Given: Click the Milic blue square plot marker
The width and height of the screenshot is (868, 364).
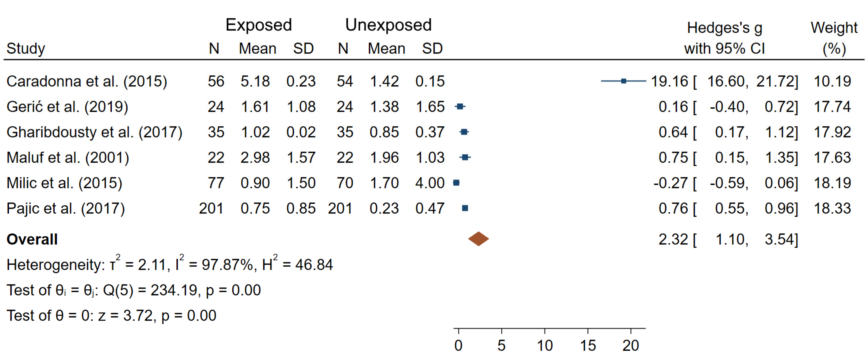Looking at the screenshot, I should pyautogui.click(x=456, y=183).
